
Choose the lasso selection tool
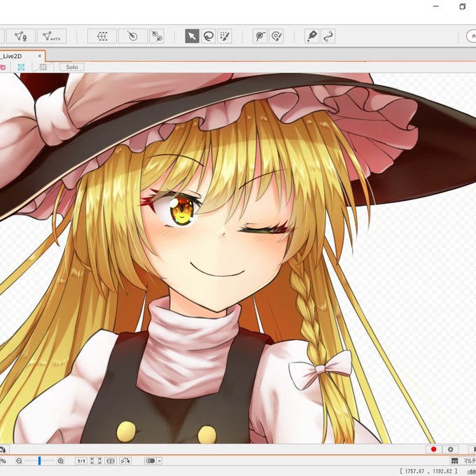(209, 36)
